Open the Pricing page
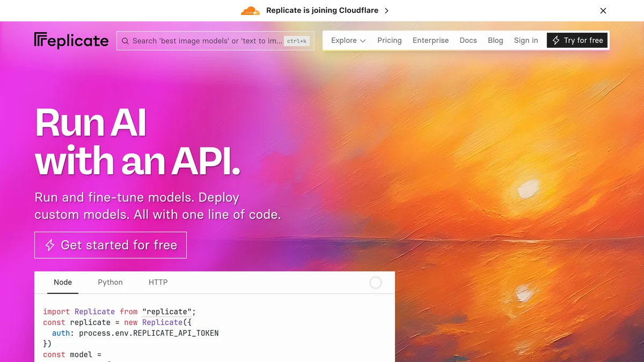 (389, 40)
